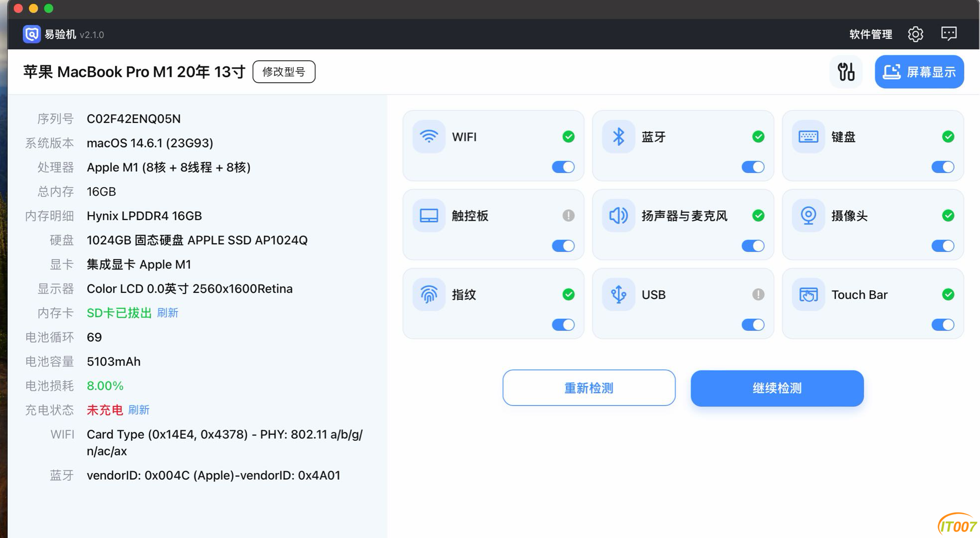
Task: Open the feedback chat icon
Action: [949, 34]
